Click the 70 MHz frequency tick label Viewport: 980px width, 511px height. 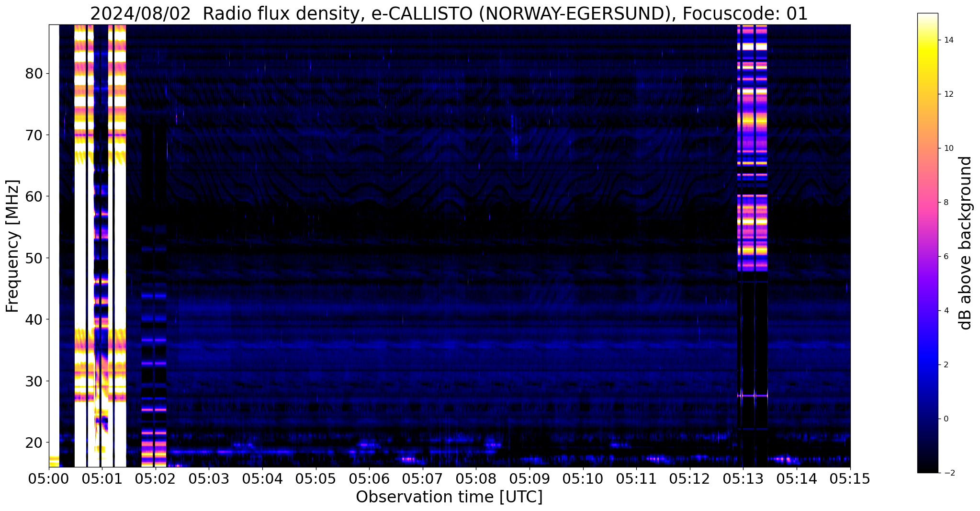point(34,135)
